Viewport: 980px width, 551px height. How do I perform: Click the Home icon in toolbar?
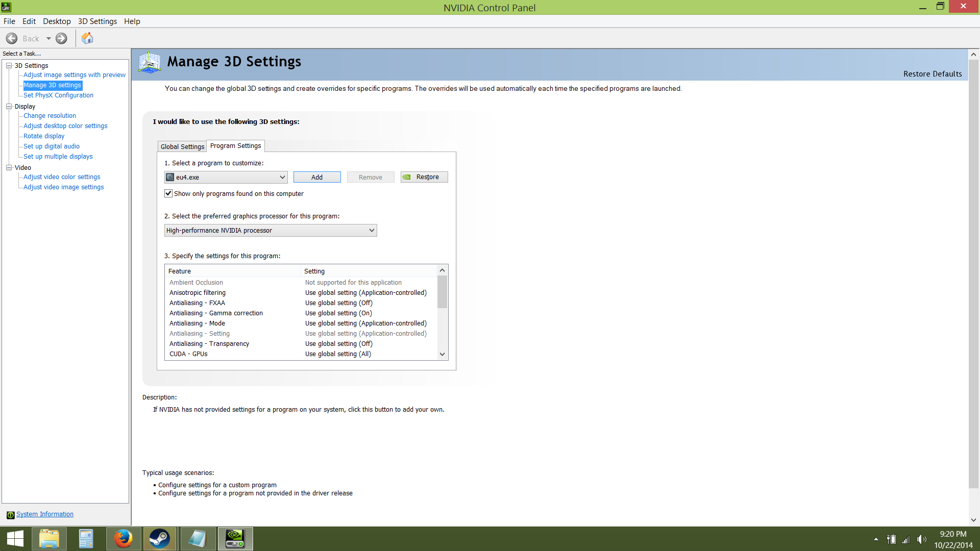[x=87, y=38]
